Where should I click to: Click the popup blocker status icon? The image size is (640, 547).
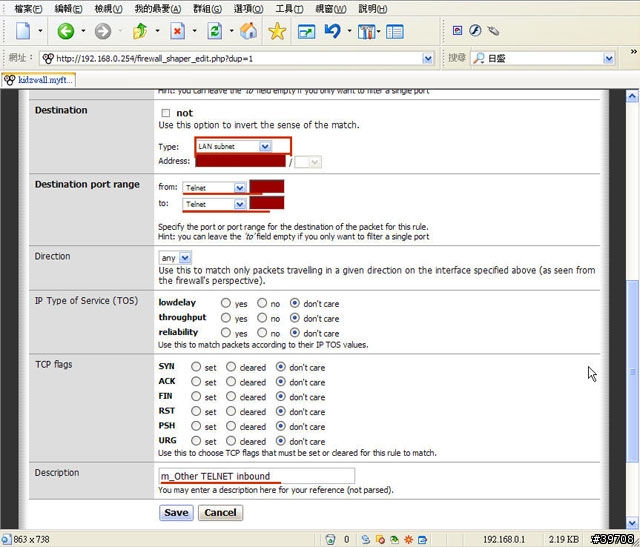coord(380,539)
